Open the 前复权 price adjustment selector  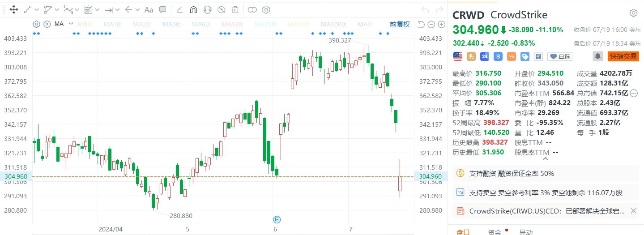(400, 24)
